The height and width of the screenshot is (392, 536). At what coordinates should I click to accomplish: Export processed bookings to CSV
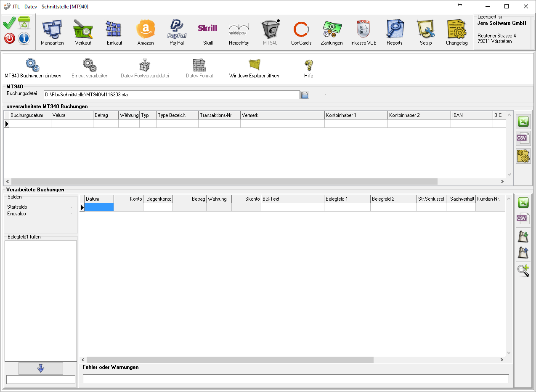pyautogui.click(x=523, y=218)
